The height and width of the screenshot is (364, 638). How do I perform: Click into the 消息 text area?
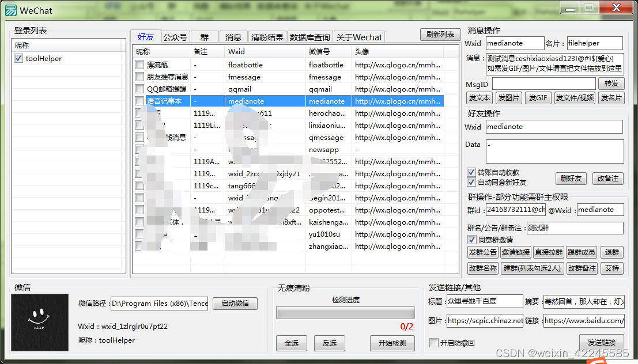554,63
